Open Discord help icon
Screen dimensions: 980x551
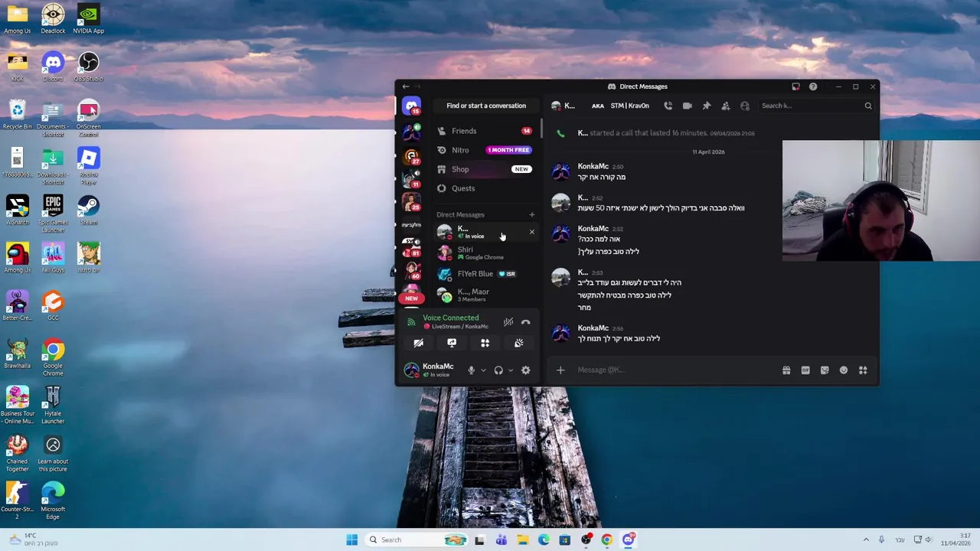[813, 86]
